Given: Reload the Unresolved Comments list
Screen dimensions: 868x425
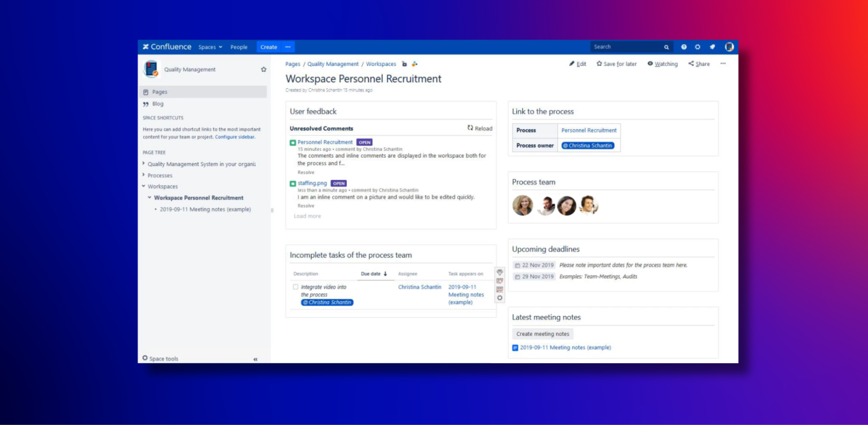Looking at the screenshot, I should [x=480, y=128].
